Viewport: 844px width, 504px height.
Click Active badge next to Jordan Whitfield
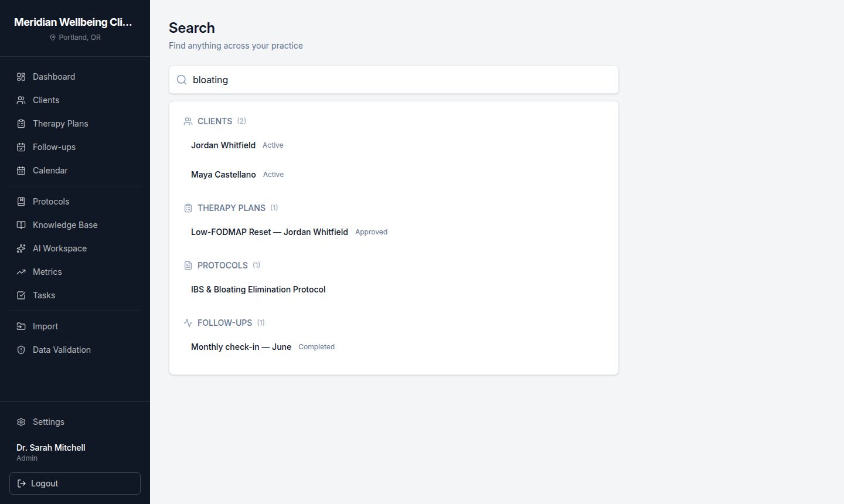pos(273,145)
